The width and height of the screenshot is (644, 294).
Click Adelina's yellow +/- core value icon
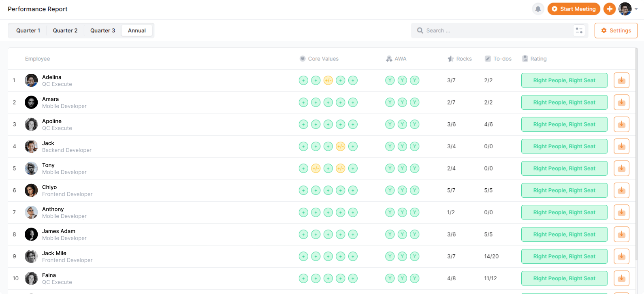(x=328, y=81)
